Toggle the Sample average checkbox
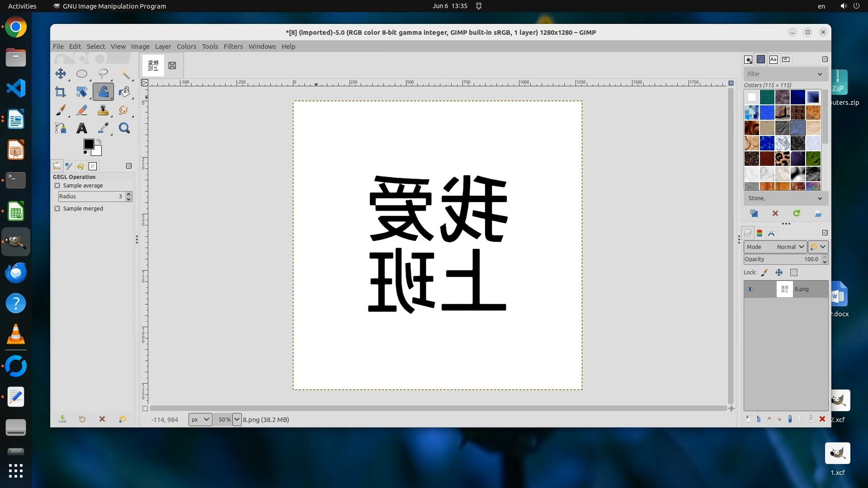The height and width of the screenshot is (488, 868). click(57, 186)
